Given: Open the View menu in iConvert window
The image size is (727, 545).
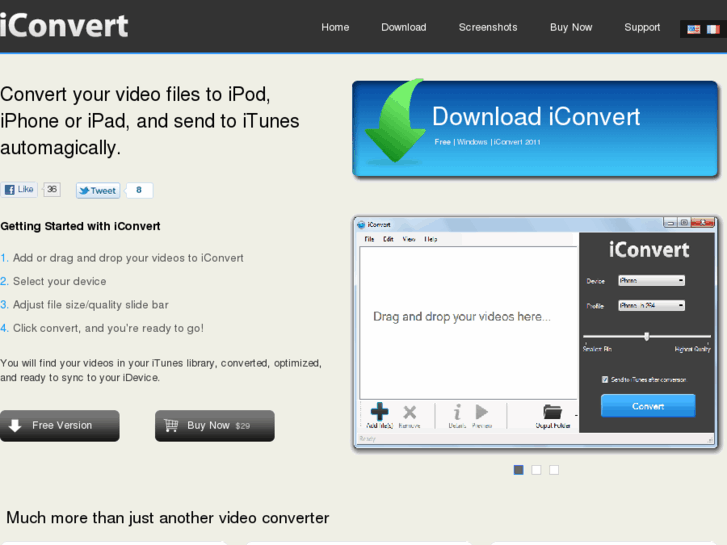Looking at the screenshot, I should tap(408, 239).
